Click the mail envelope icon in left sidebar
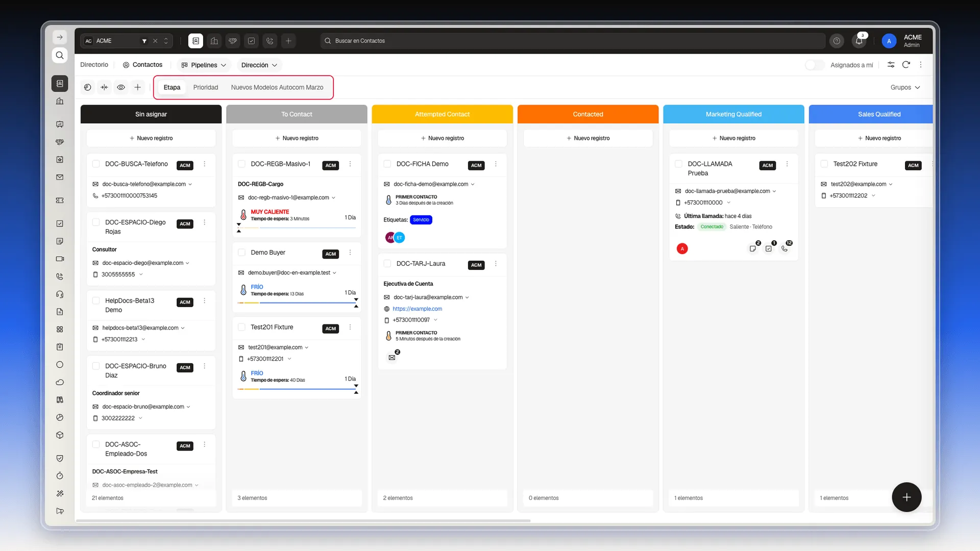 (x=60, y=177)
